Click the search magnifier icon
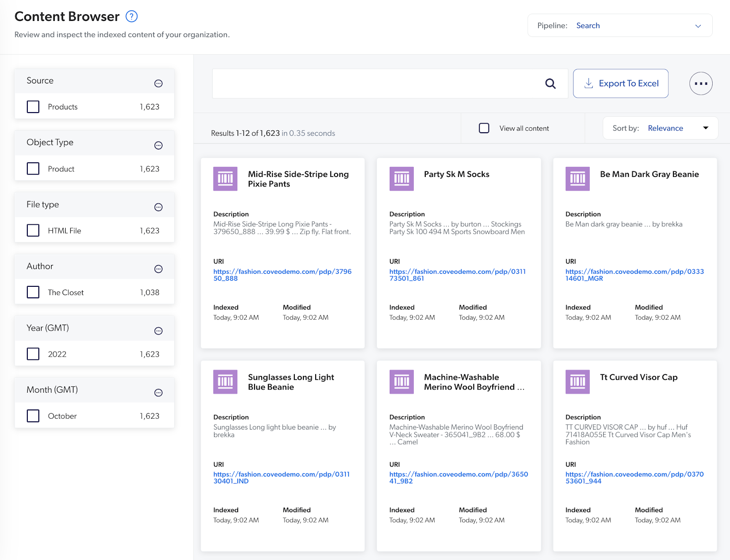This screenshot has width=730, height=560. tap(550, 83)
